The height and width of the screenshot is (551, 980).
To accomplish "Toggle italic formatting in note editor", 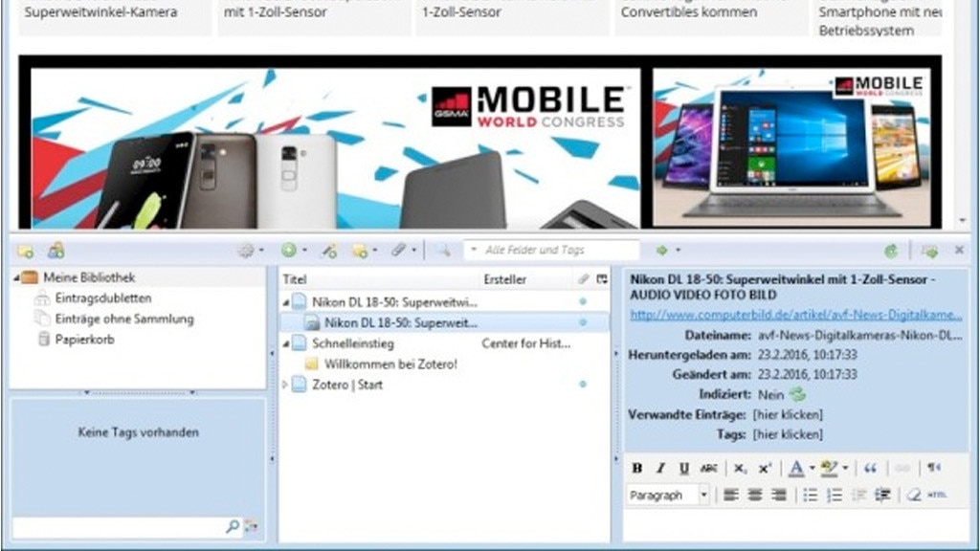I will pos(660,468).
